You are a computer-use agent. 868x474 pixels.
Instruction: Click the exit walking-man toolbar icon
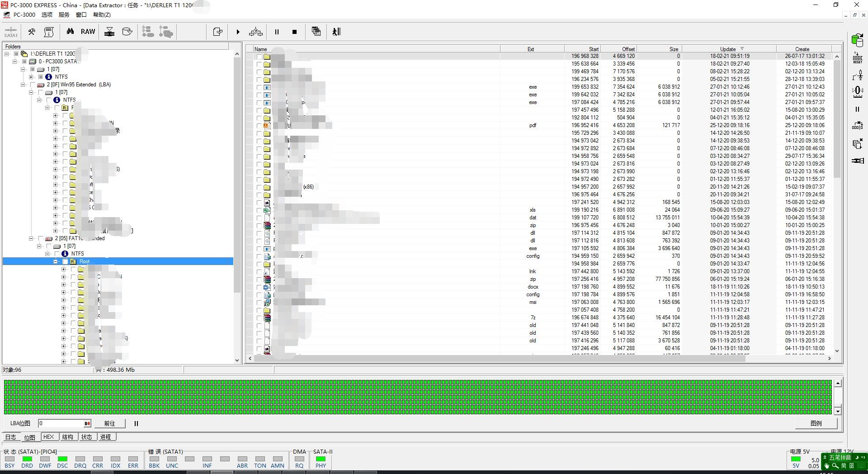[x=336, y=32]
